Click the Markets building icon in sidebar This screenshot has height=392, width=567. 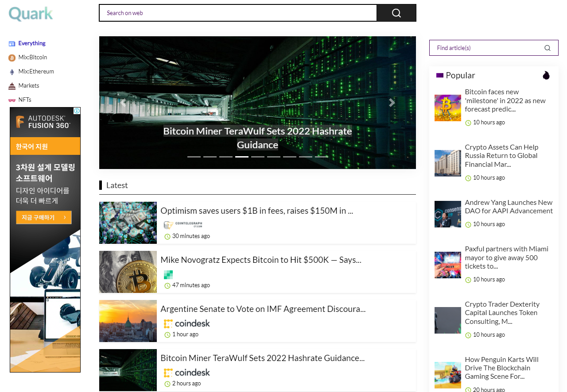(x=12, y=86)
